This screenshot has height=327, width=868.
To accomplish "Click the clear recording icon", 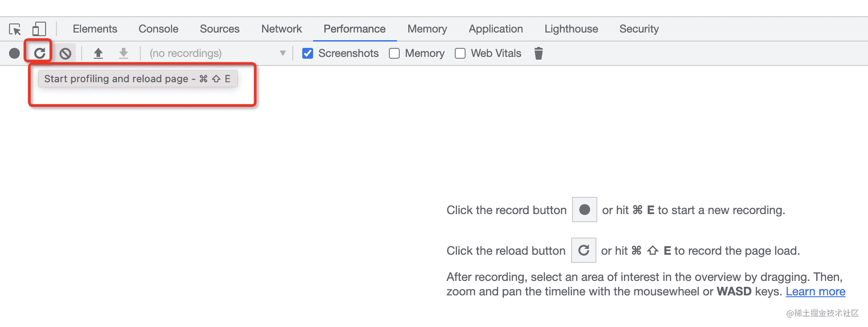I will click(65, 54).
